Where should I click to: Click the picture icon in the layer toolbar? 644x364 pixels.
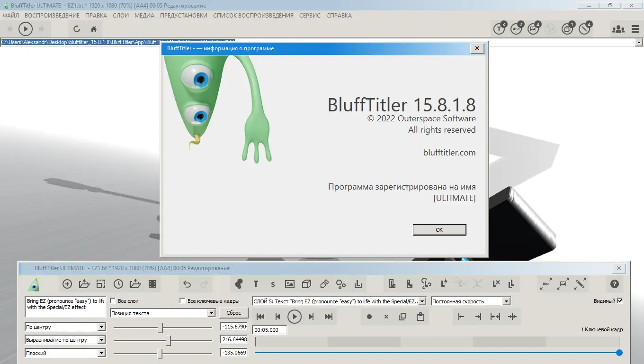290,284
